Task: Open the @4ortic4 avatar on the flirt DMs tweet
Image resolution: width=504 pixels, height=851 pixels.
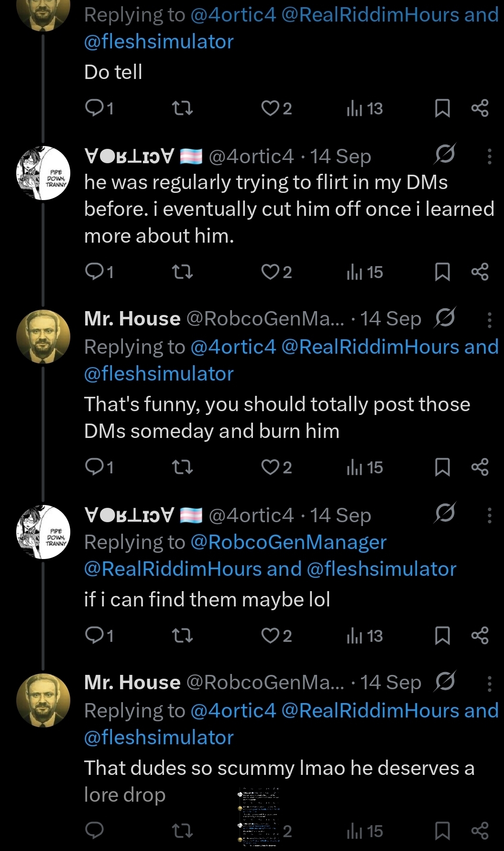Action: click(43, 173)
